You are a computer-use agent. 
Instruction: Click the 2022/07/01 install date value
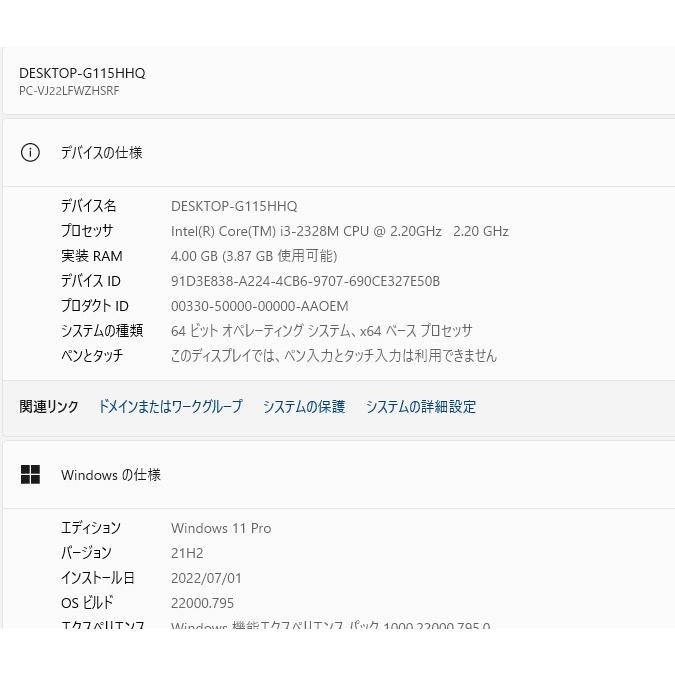206,578
